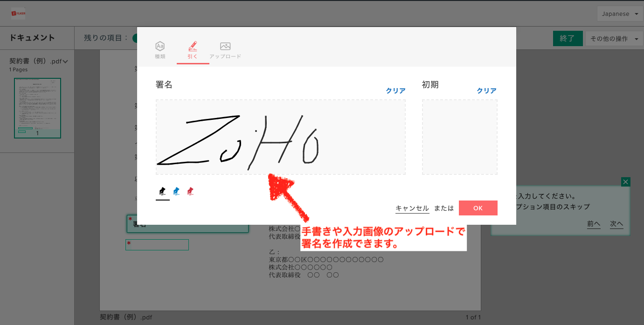Clear the 初期 initials box
This screenshot has width=644, height=325.
tap(486, 91)
